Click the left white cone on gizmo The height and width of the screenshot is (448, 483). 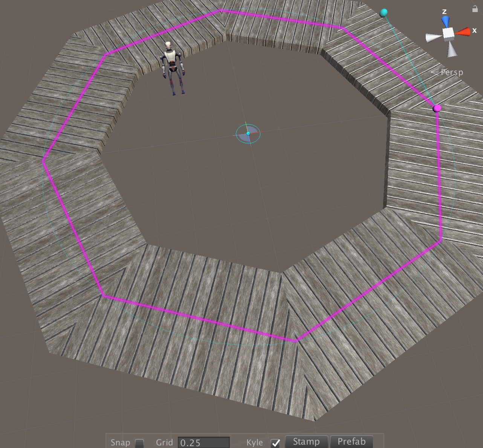[x=433, y=37]
